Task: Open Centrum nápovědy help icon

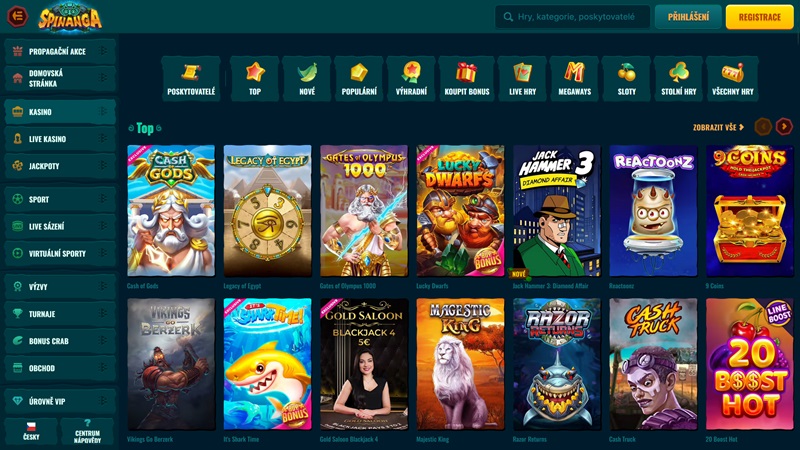Action: click(x=87, y=423)
